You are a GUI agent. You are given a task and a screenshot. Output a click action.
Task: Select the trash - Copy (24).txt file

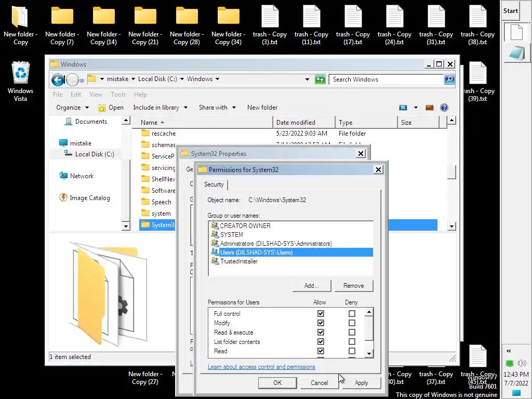[x=394, y=25]
